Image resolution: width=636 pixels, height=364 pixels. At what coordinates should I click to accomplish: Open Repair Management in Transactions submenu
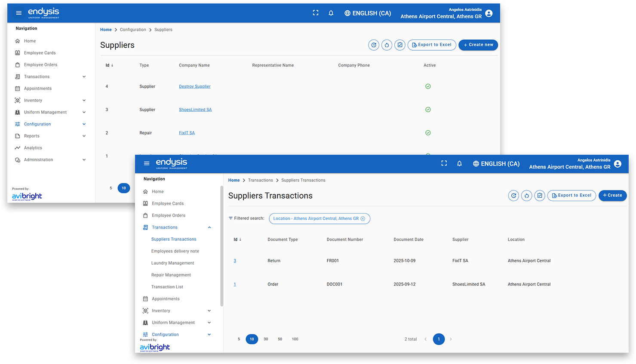click(171, 275)
